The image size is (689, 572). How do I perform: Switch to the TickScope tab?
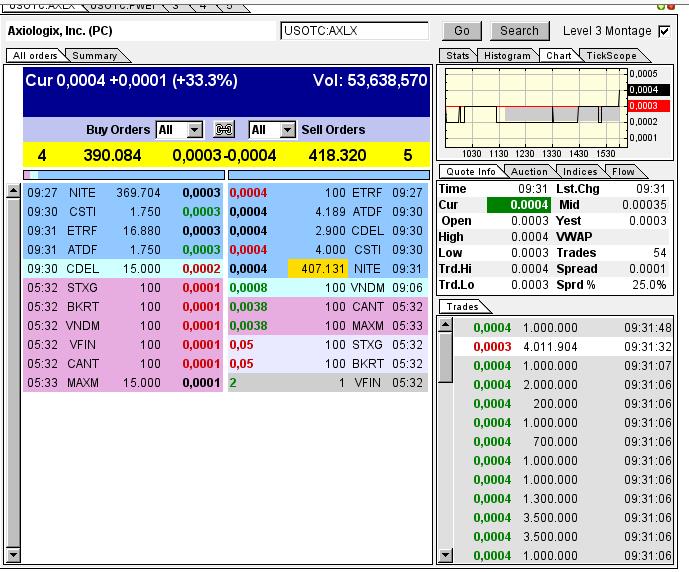point(611,56)
